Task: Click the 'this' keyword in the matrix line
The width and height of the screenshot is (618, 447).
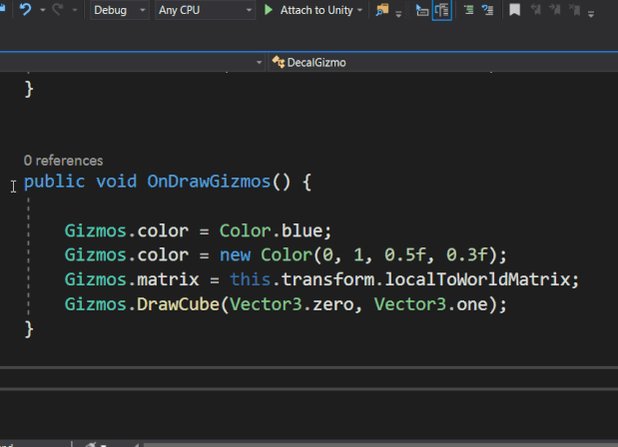Action: (x=250, y=280)
